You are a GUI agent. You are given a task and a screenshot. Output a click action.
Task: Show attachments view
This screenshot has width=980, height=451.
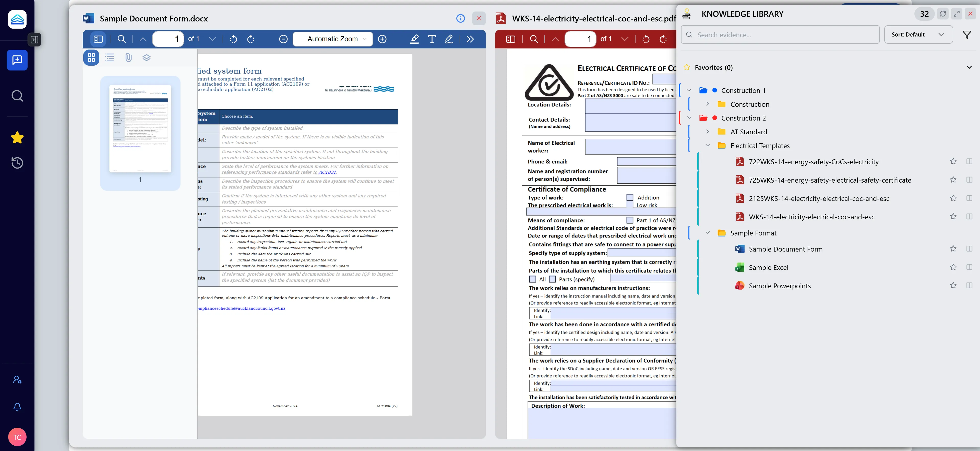[x=128, y=57]
